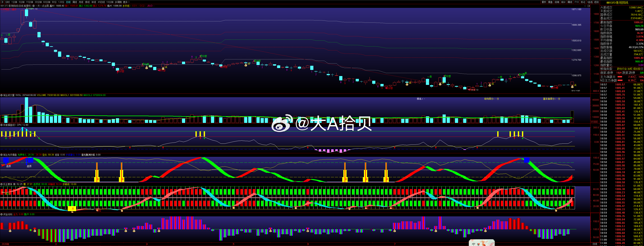The height and width of the screenshot is (246, 644).
Task: Click the 成份股 constituents link
Action: (x=637, y=69)
